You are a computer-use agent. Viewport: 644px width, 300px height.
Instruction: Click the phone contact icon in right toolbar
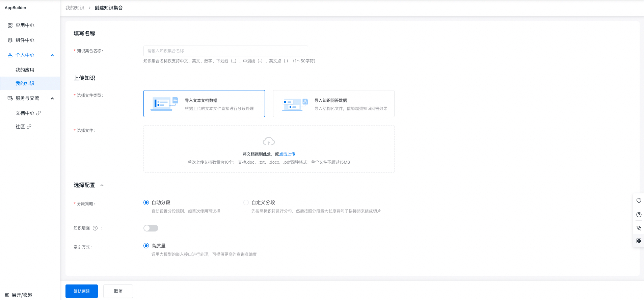(639, 228)
